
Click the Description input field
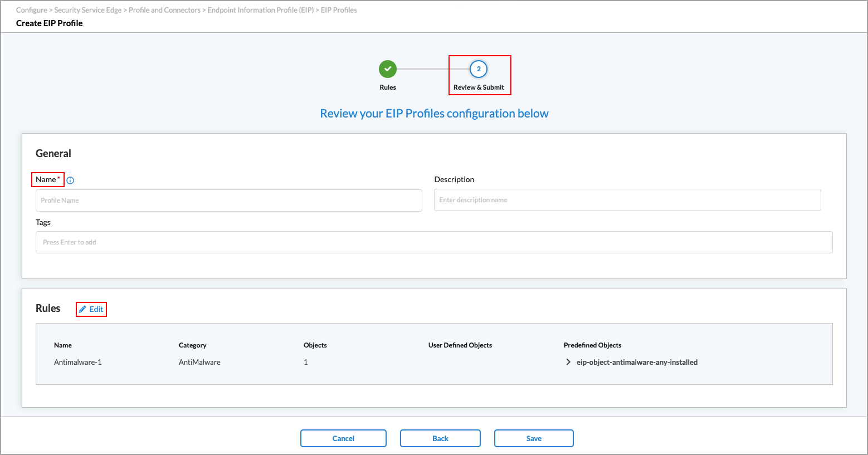[x=627, y=200]
